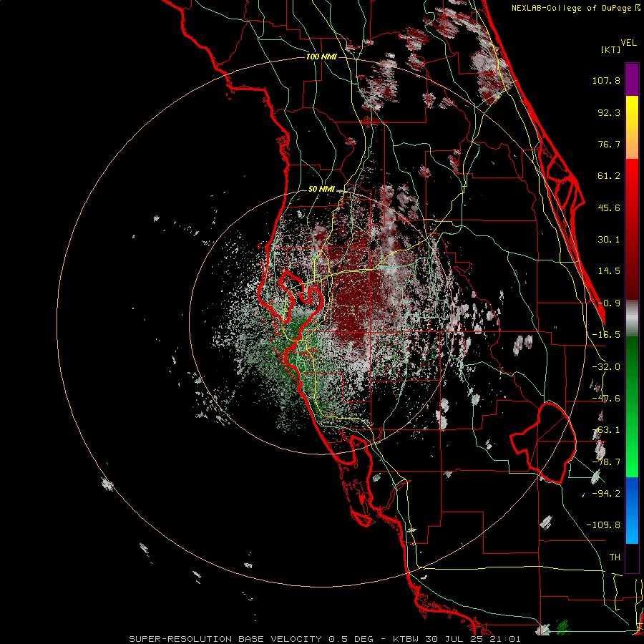Image resolution: width=644 pixels, height=644 pixels.
Task: Select the 30.1 velocity scale value
Action: (x=609, y=240)
